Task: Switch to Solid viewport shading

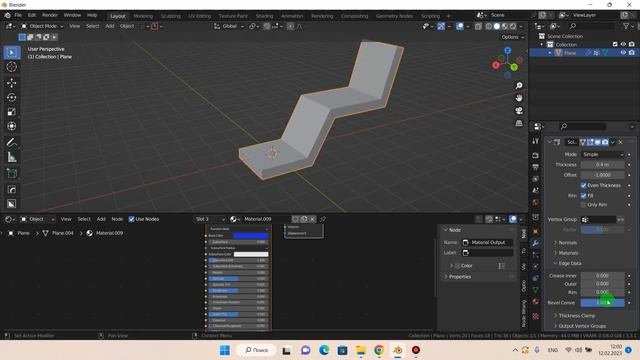Action: click(497, 26)
